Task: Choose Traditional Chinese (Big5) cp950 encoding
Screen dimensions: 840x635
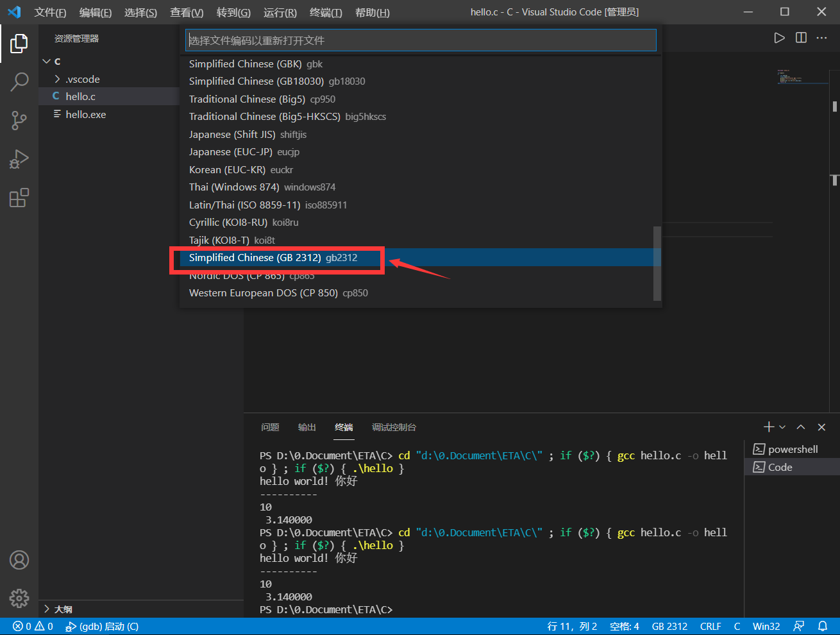Action: (x=421, y=99)
